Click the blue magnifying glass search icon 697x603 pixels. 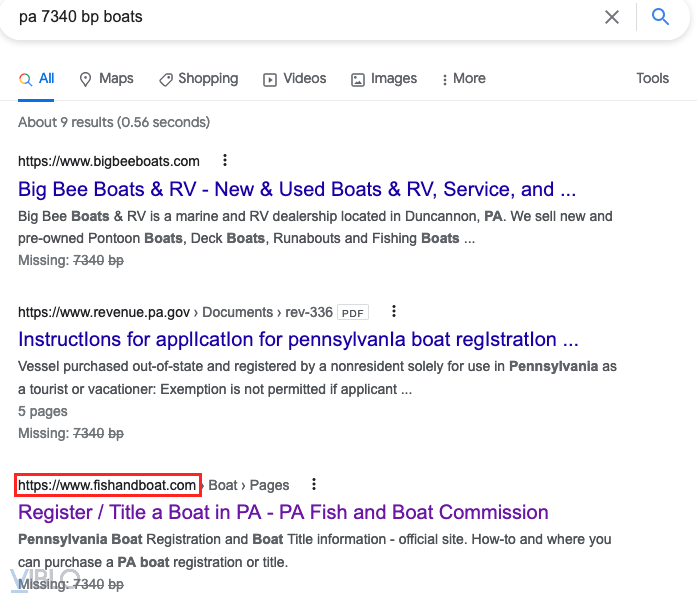coord(660,17)
